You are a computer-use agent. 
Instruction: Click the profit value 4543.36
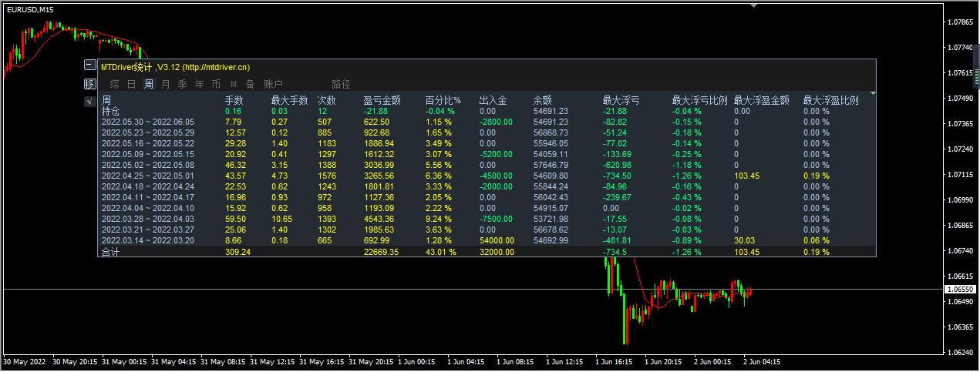pos(379,219)
